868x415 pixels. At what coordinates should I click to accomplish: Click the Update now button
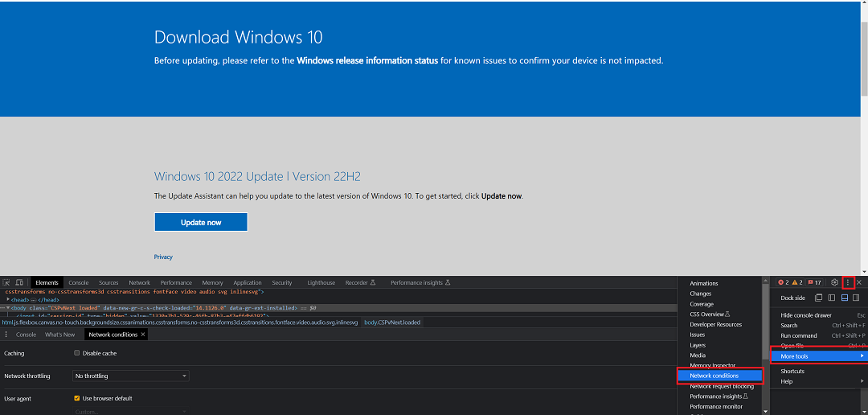pos(201,222)
